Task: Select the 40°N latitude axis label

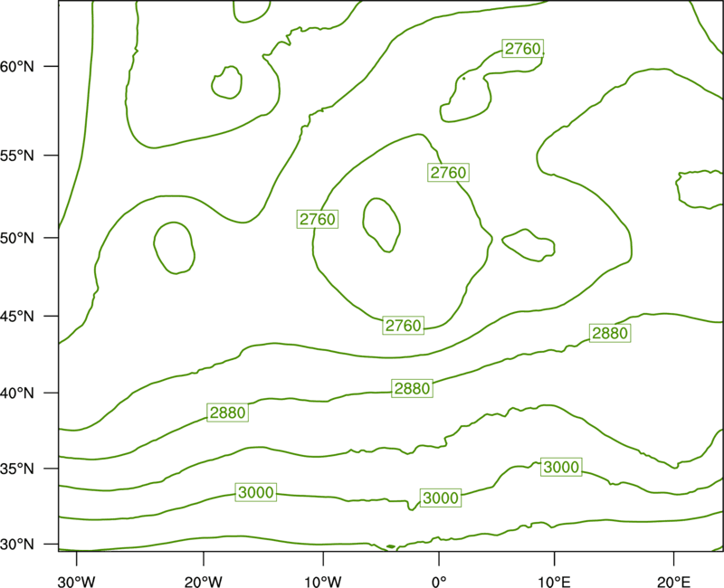Action: click(x=17, y=394)
